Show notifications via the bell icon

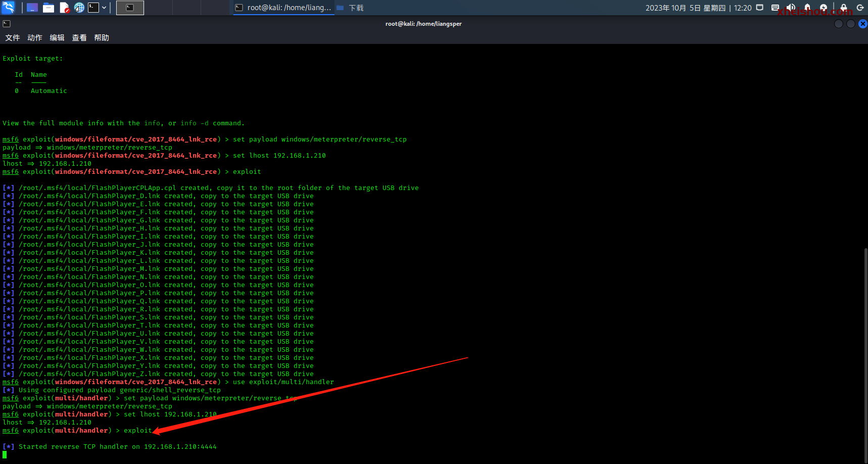click(x=807, y=8)
